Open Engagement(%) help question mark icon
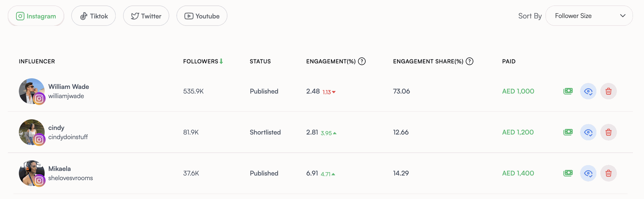 (x=362, y=61)
